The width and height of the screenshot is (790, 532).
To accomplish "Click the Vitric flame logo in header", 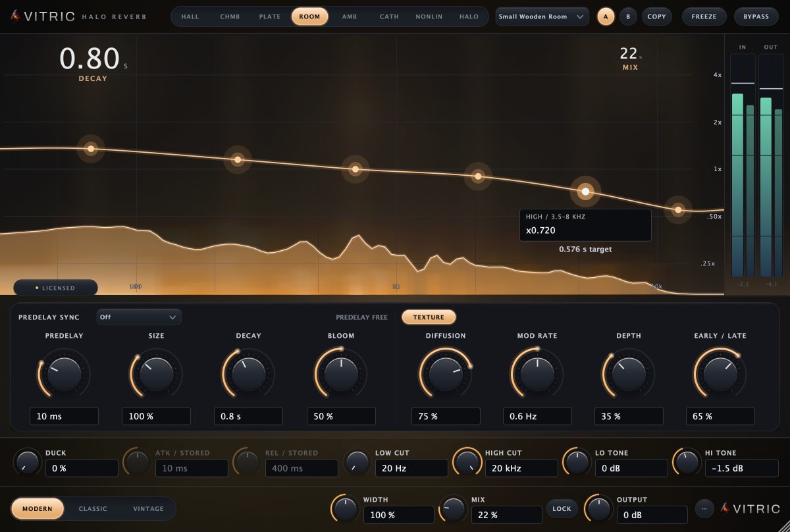I will (15, 16).
